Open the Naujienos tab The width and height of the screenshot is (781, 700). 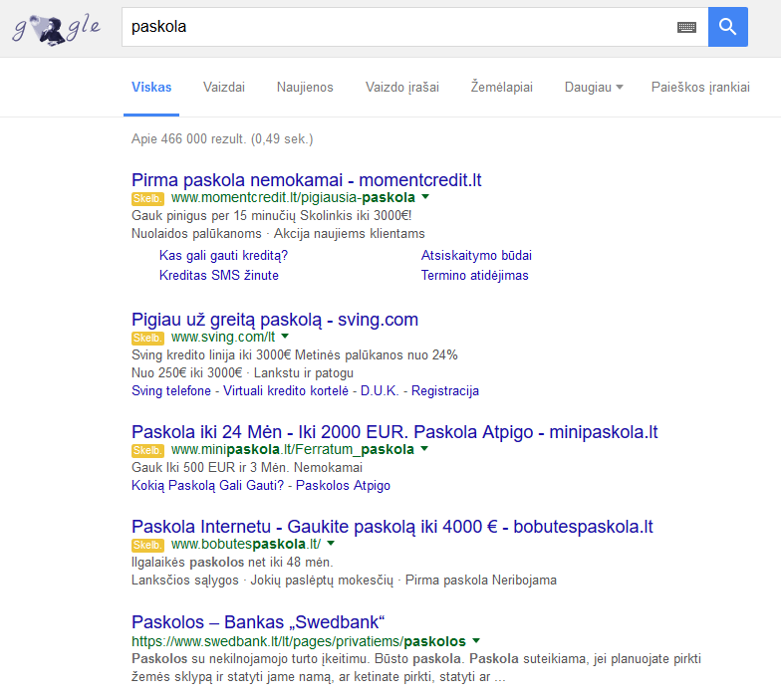pos(305,88)
